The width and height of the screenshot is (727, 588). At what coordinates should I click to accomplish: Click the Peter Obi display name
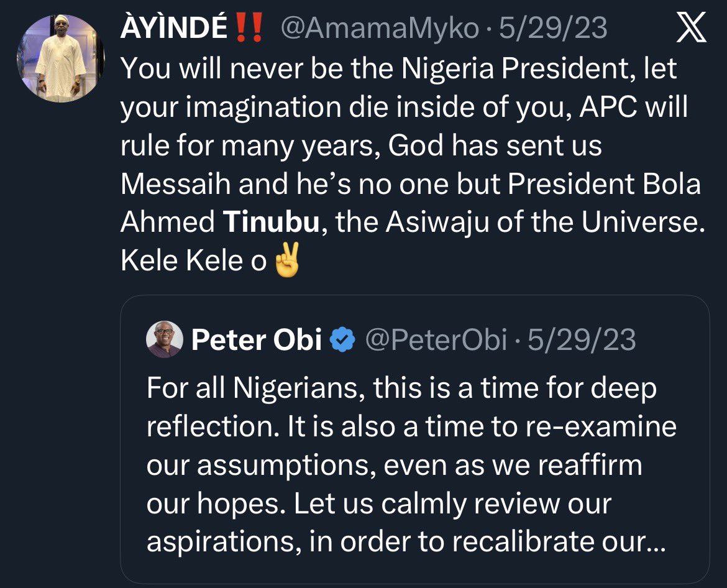coord(257,340)
